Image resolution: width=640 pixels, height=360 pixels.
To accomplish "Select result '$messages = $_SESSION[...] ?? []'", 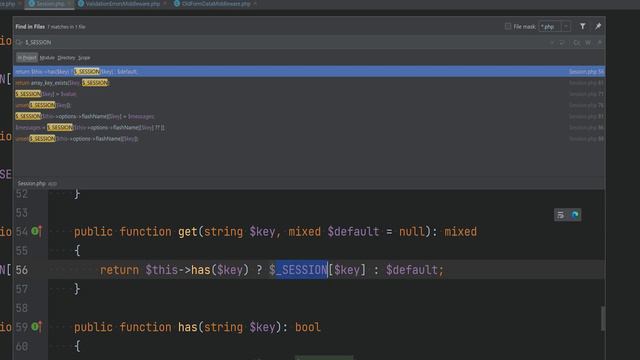I will (x=309, y=128).
